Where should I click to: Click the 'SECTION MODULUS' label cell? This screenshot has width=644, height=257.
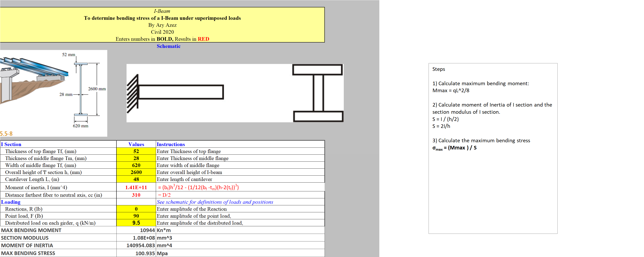point(58,238)
